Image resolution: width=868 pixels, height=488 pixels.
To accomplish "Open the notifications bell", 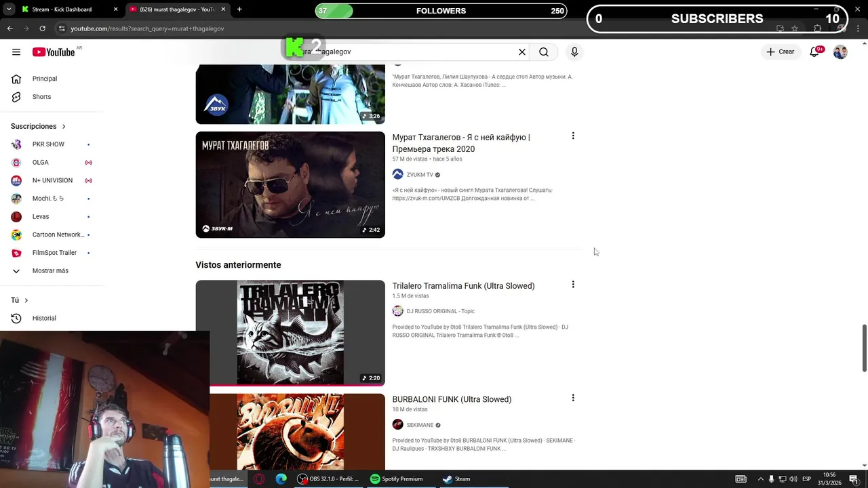I will point(815,52).
